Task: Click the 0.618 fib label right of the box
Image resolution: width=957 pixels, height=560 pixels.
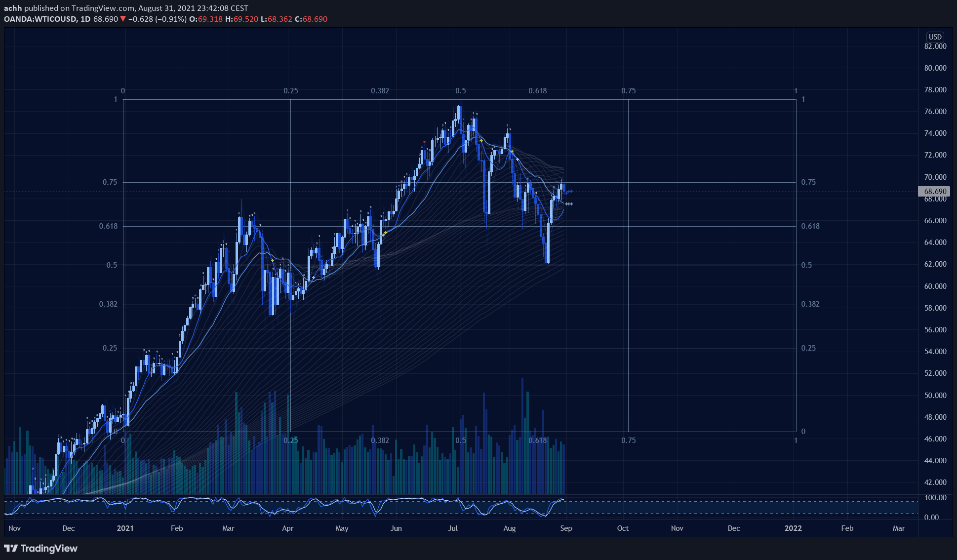Action: (x=810, y=226)
